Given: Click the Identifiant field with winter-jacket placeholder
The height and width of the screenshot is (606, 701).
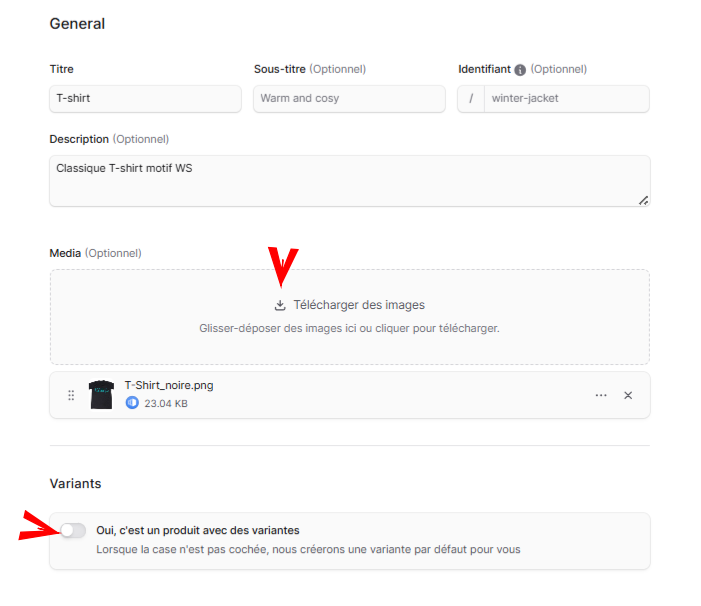Looking at the screenshot, I should click(x=566, y=99).
